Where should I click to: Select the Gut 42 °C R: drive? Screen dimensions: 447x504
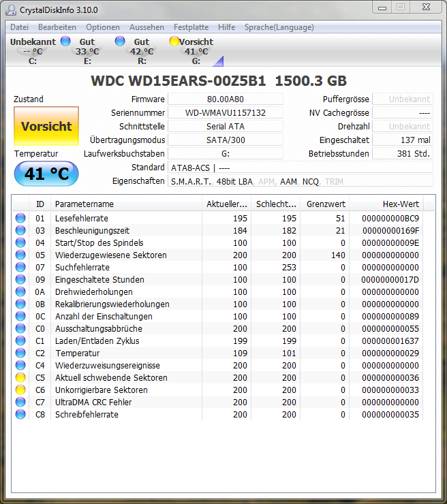tap(142, 51)
